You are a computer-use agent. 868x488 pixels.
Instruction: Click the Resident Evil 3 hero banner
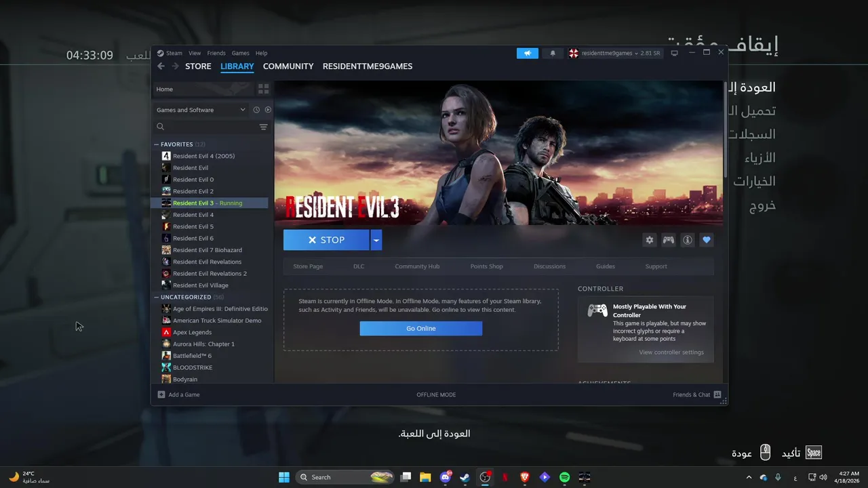click(x=498, y=153)
